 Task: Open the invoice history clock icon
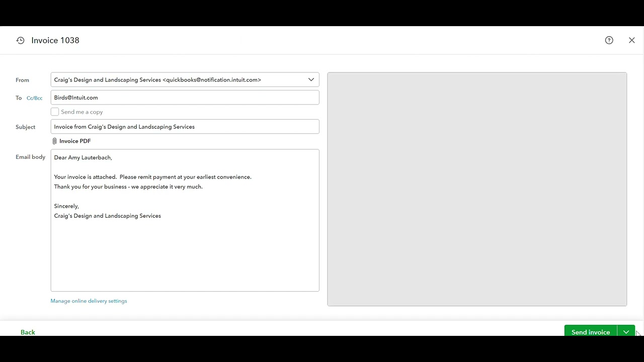tap(20, 40)
